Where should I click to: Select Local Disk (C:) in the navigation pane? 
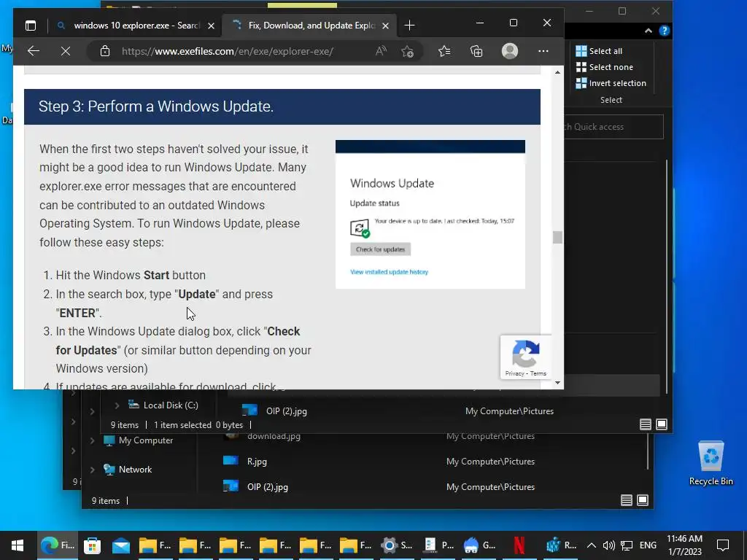coord(164,405)
